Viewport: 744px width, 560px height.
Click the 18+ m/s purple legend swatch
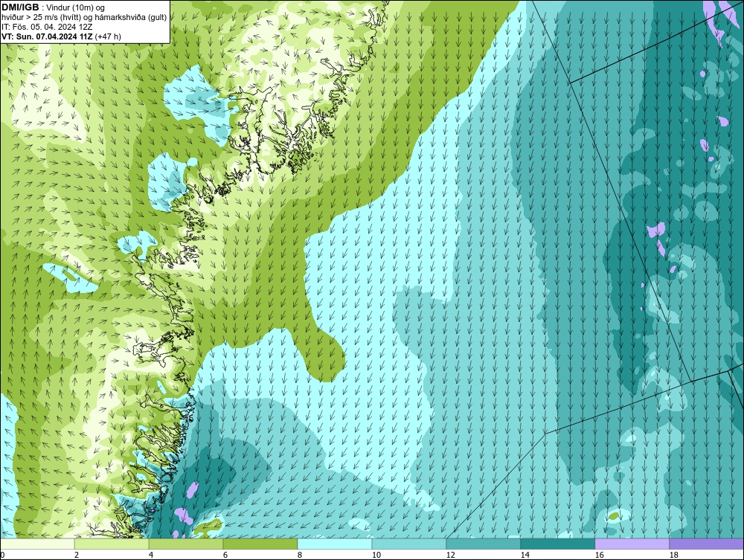(x=707, y=544)
